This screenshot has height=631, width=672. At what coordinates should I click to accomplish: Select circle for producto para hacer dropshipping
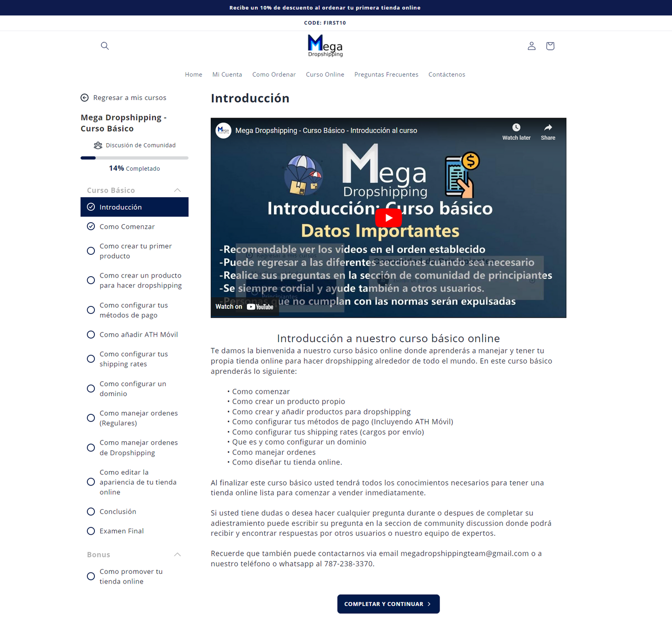(91, 280)
